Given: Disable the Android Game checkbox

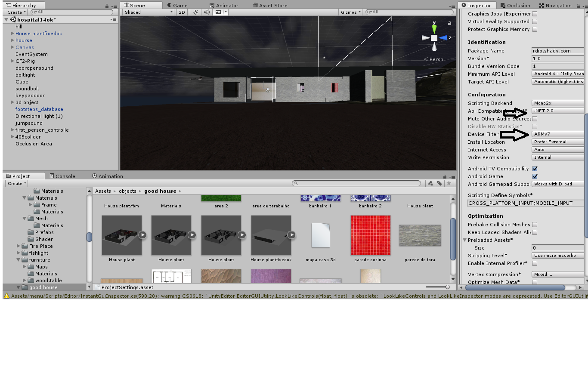Looking at the screenshot, I should point(535,176).
